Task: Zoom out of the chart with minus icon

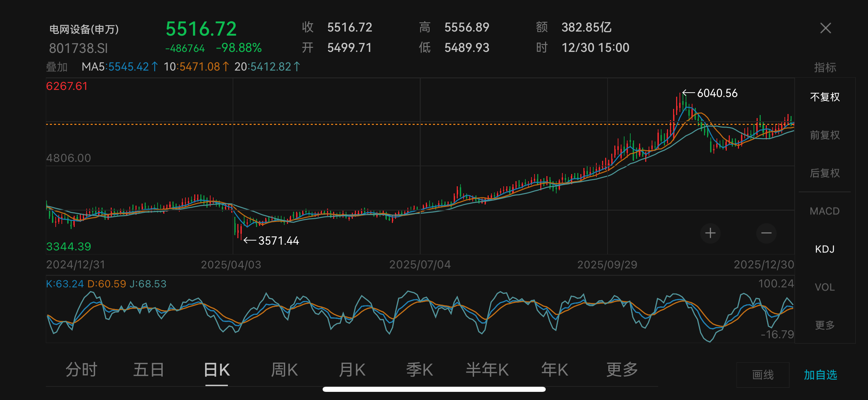Action: click(766, 233)
